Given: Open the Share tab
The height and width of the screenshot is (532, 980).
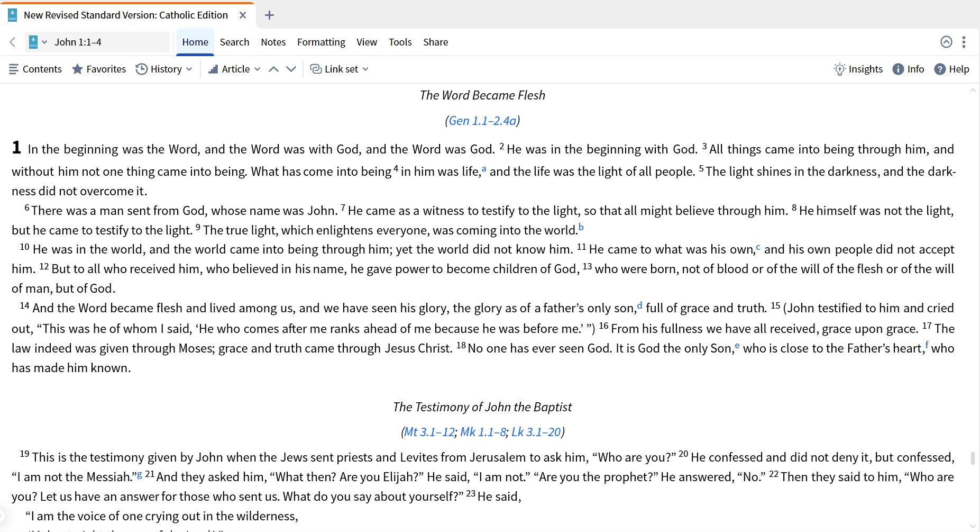Looking at the screenshot, I should tap(435, 42).
